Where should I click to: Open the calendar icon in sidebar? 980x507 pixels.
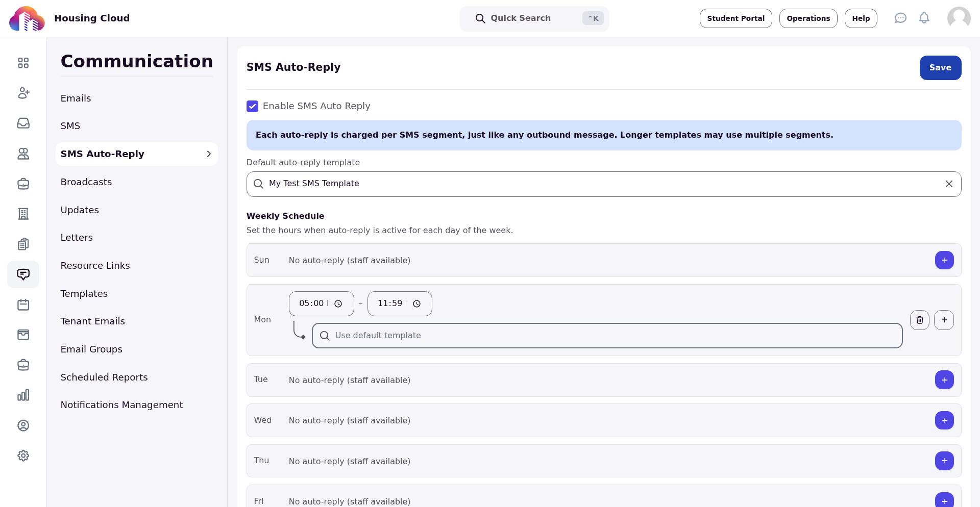23,305
